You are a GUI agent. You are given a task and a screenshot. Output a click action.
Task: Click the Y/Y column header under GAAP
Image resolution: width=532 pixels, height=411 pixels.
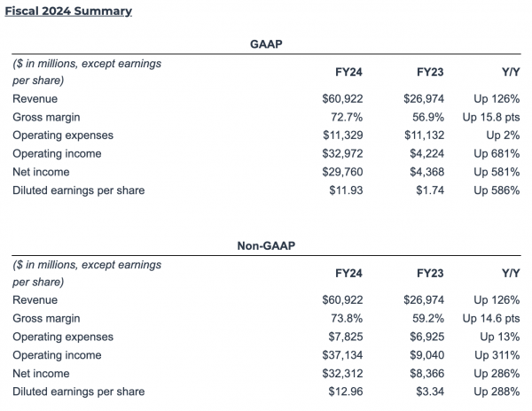[509, 74]
